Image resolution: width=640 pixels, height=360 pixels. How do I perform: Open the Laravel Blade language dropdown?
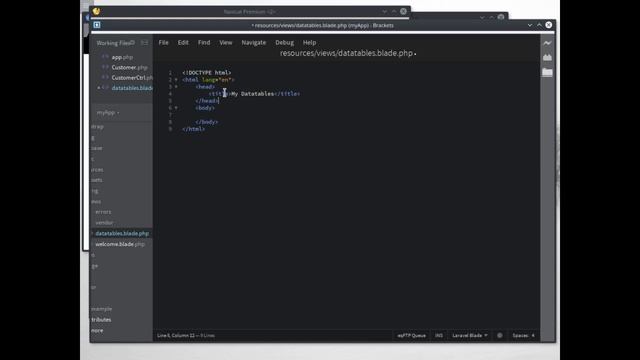pos(469,336)
